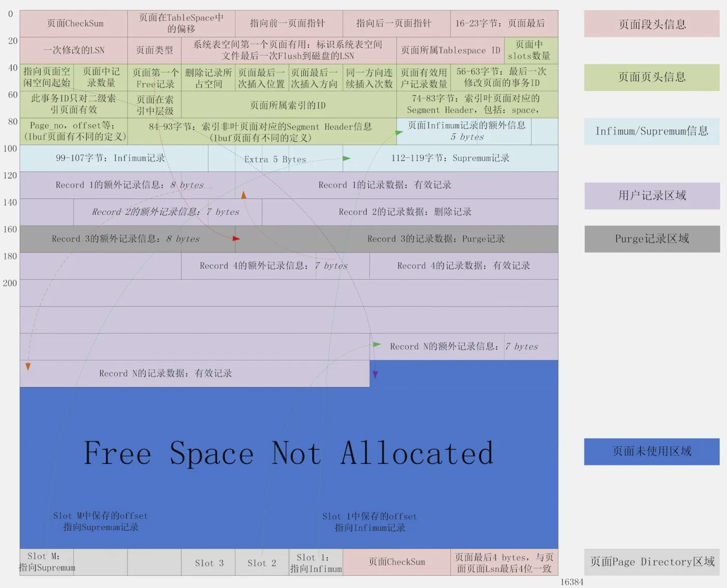The height and width of the screenshot is (588, 727).
Task: Select the Slot M中保存的offset label
Action: [x=101, y=522]
